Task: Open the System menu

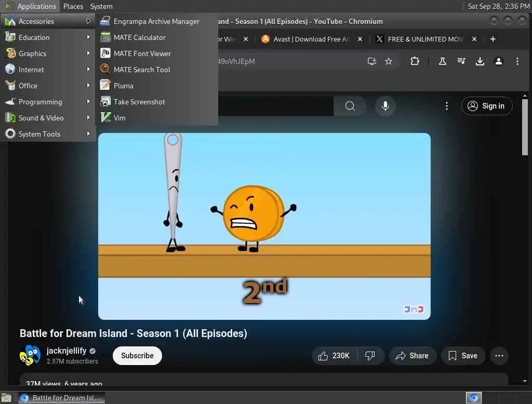Action: pyautogui.click(x=101, y=6)
